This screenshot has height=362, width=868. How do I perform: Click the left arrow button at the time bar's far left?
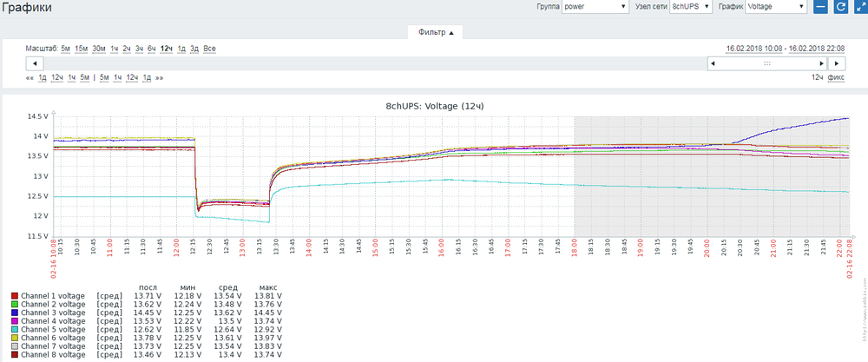coord(34,63)
